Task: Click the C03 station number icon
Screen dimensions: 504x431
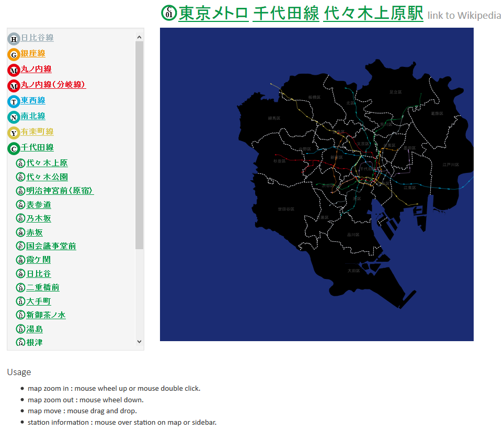Action: click(x=20, y=191)
